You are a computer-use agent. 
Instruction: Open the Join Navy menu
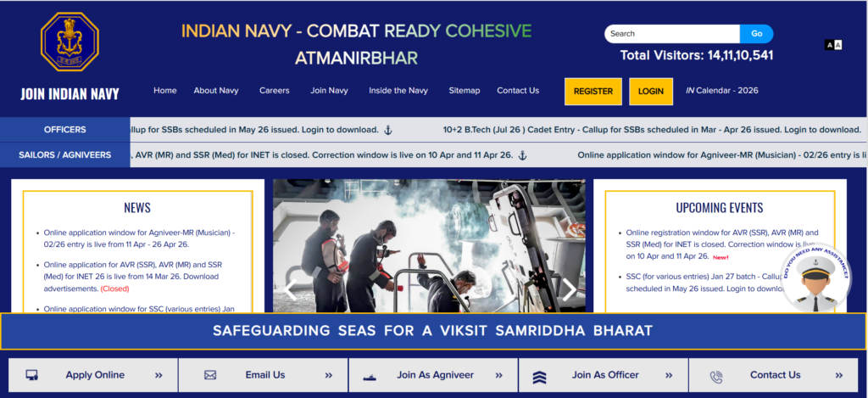click(330, 90)
